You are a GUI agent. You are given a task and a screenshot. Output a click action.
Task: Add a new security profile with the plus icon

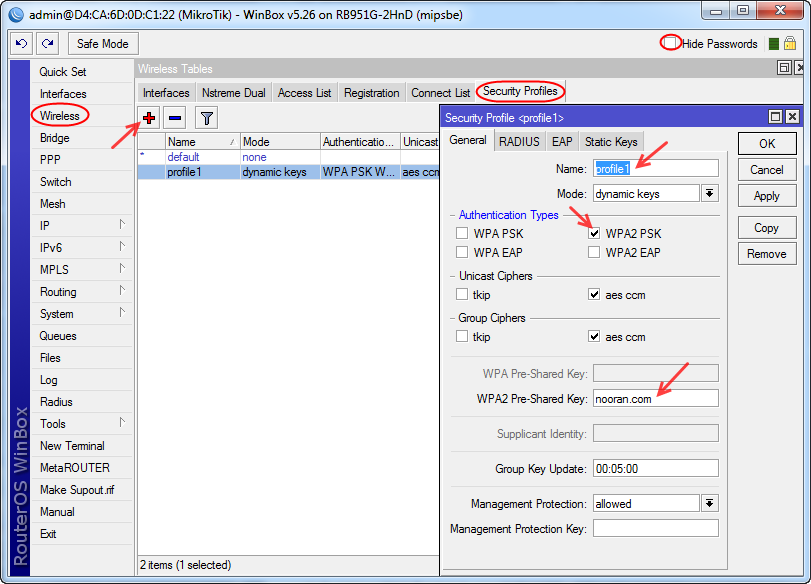coord(149,118)
